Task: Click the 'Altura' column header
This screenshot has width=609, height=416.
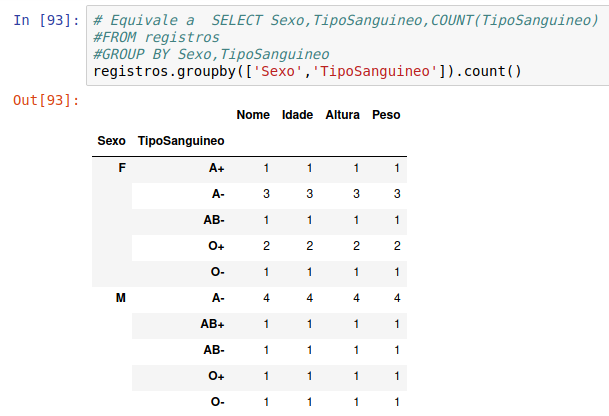Action: pos(342,115)
